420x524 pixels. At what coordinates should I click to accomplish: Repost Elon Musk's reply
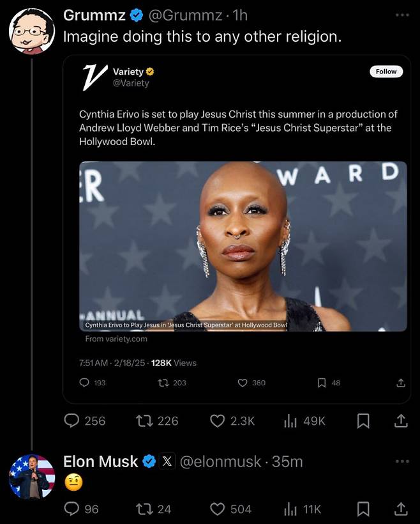pyautogui.click(x=146, y=509)
